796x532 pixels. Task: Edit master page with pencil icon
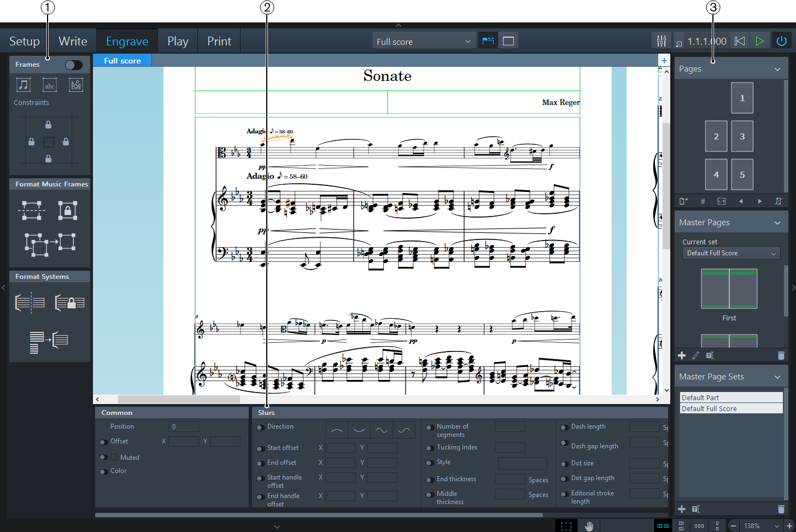point(696,355)
